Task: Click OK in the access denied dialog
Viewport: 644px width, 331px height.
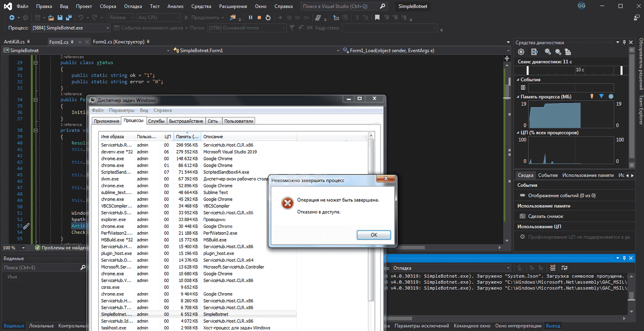Action: [x=374, y=235]
